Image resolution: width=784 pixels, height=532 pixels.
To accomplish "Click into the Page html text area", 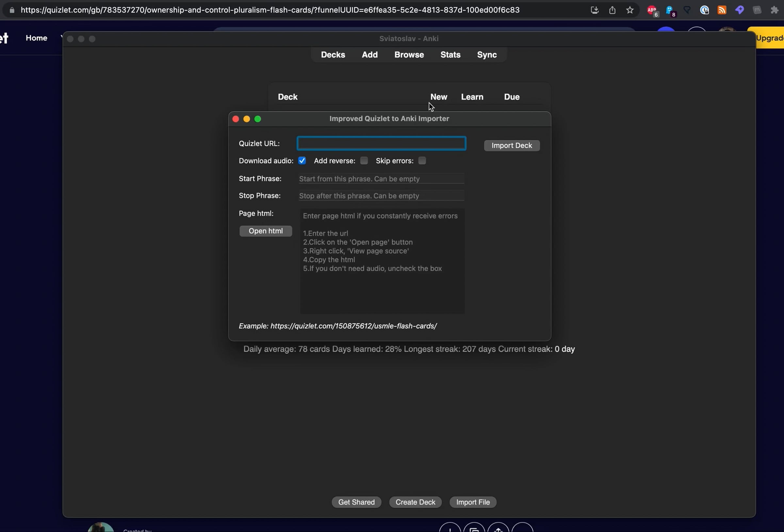I will tap(382, 261).
